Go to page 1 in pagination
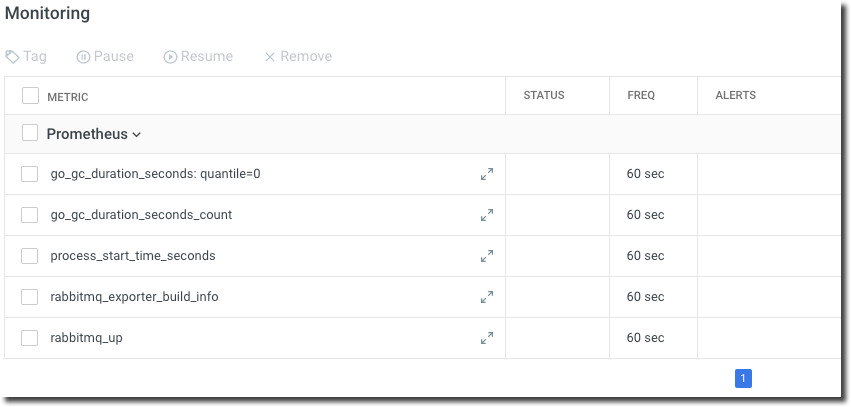851x407 pixels. 743,378
